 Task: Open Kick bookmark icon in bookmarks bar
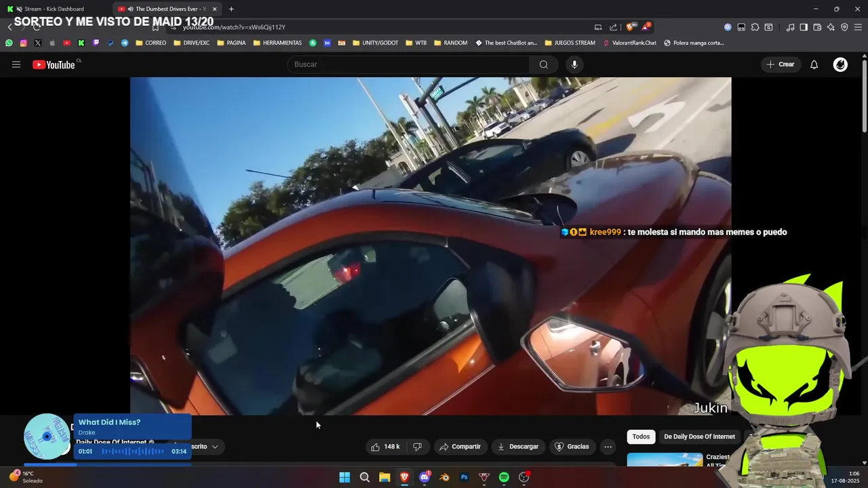81,43
